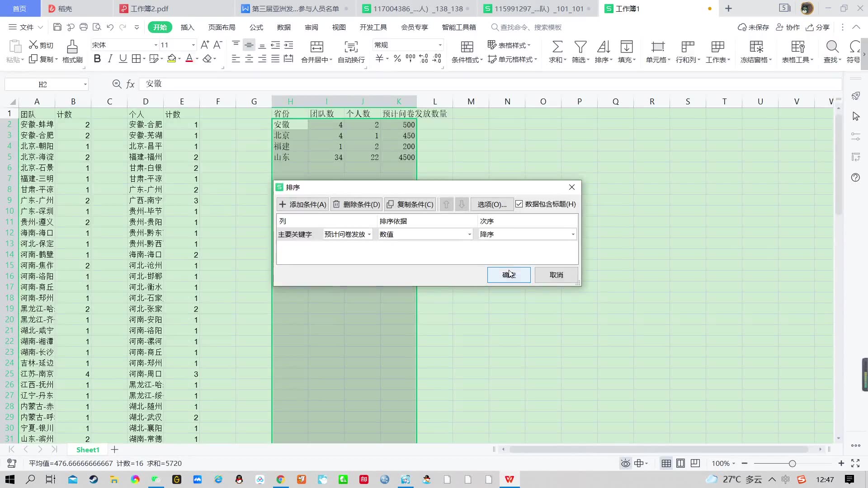Click the Format Painter (格式刷) icon
This screenshot has height=488, width=868.
click(72, 47)
